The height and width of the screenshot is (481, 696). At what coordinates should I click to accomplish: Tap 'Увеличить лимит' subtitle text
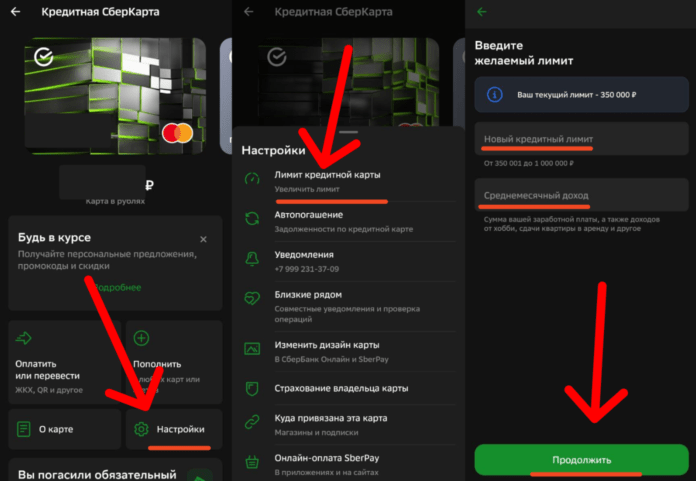[x=307, y=189]
